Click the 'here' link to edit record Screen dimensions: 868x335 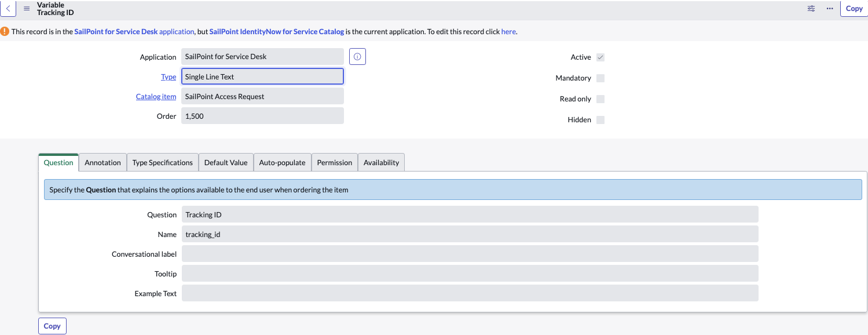(x=508, y=32)
